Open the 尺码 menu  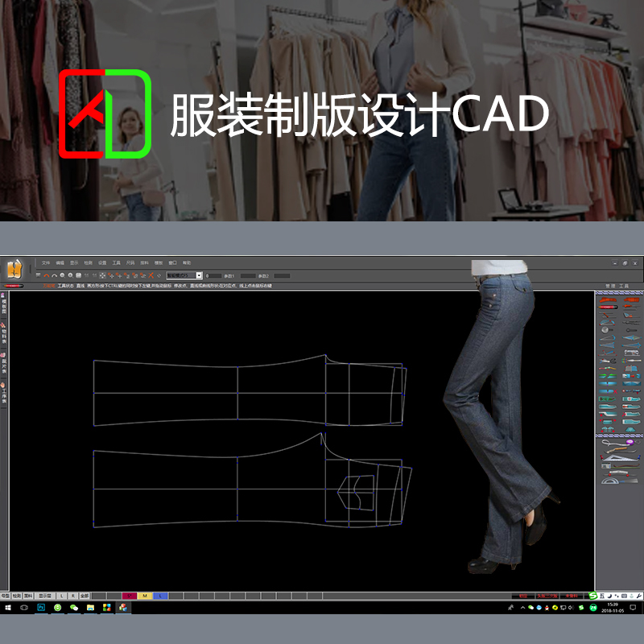[x=130, y=263]
